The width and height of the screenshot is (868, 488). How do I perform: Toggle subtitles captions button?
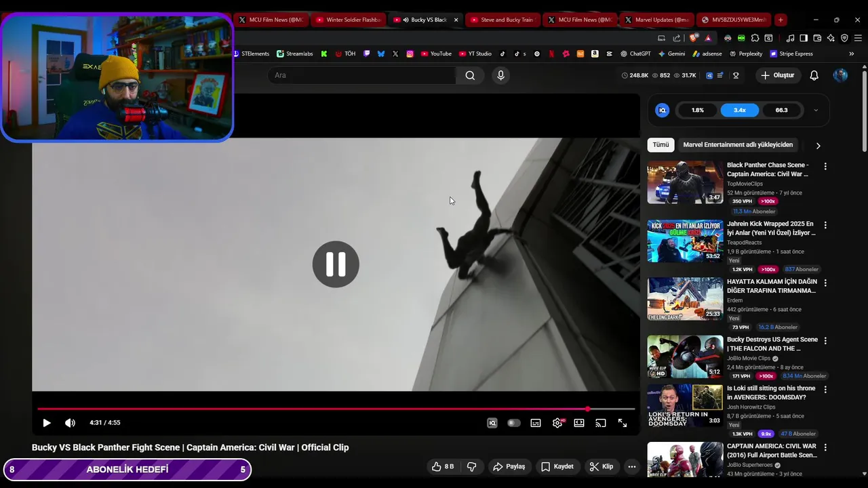coord(536,423)
